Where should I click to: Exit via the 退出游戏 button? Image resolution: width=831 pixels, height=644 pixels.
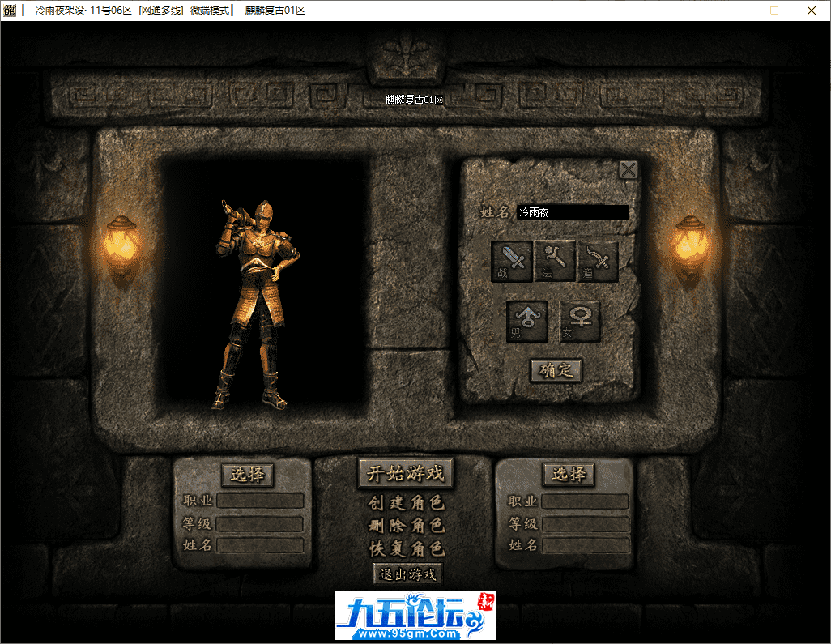point(407,574)
